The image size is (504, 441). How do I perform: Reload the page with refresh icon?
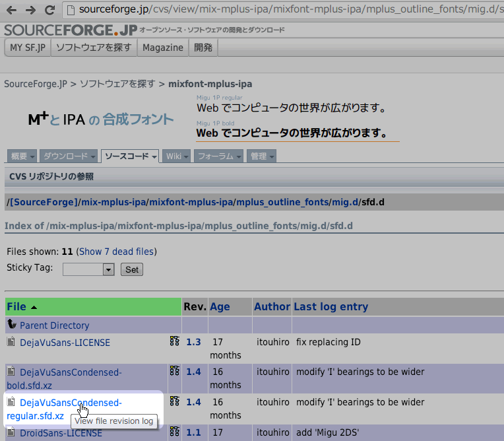pyautogui.click(x=49, y=10)
